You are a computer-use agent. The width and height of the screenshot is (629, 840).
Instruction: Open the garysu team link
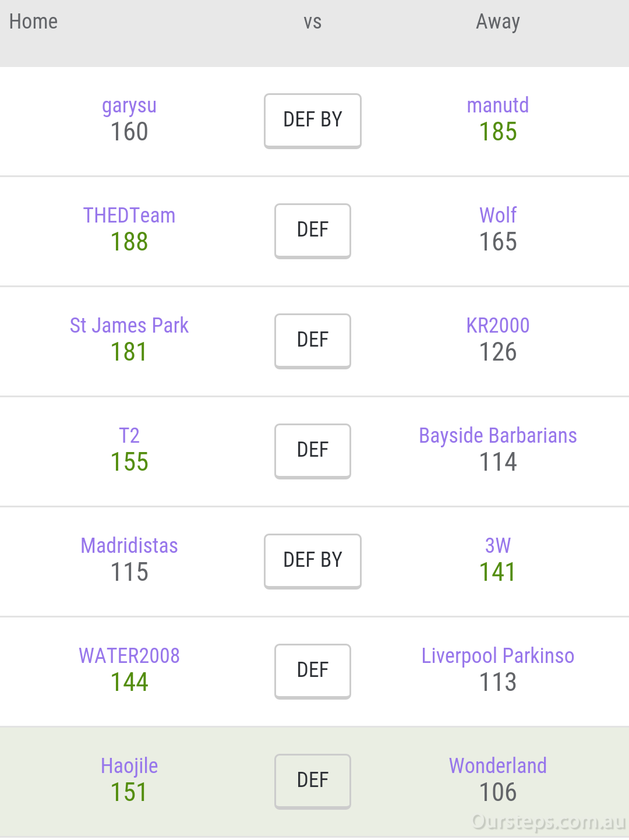(x=129, y=106)
